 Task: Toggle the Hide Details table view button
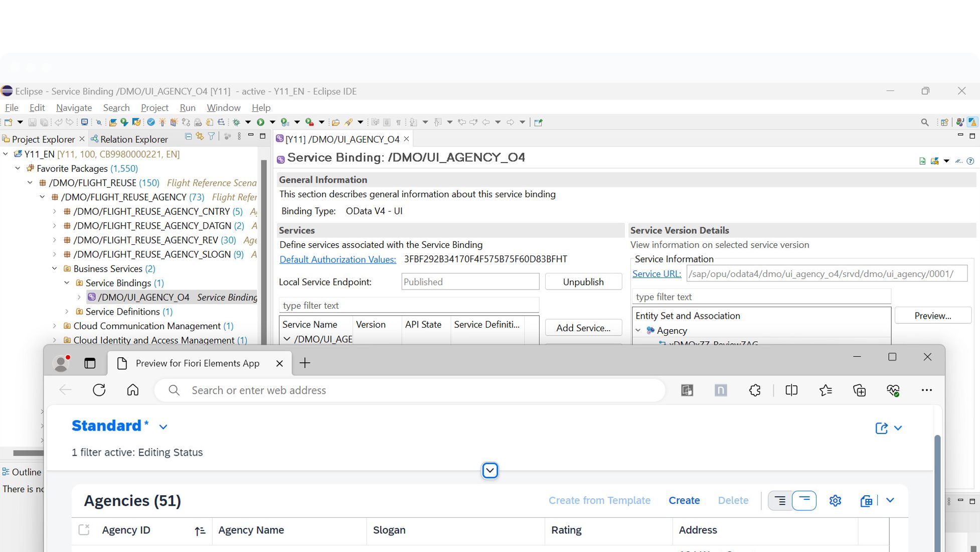pos(804,501)
